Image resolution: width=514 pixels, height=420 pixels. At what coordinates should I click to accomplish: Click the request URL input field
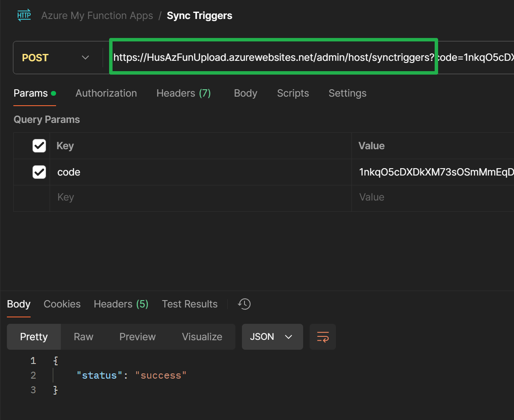310,58
